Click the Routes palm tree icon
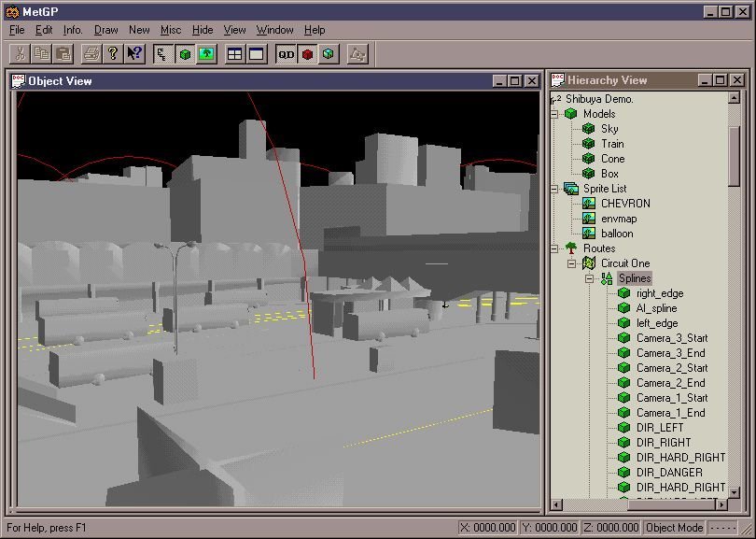The width and height of the screenshot is (756, 539). [x=571, y=248]
